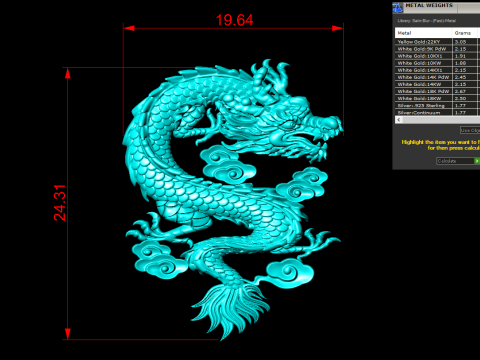This screenshot has width=480, height=360.
Task: Select the Silver .925 Sterling row
Action: (437, 105)
